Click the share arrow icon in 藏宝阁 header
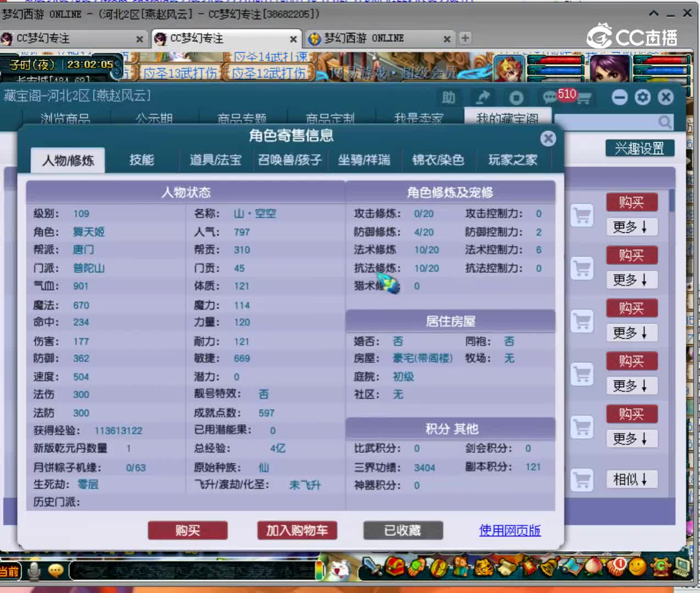The height and width of the screenshot is (593, 700). point(483,98)
